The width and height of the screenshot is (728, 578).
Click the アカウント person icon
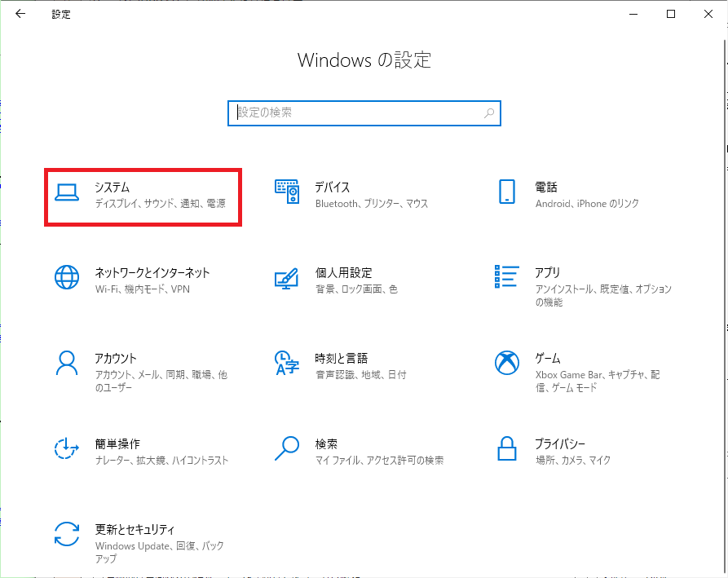[67, 363]
